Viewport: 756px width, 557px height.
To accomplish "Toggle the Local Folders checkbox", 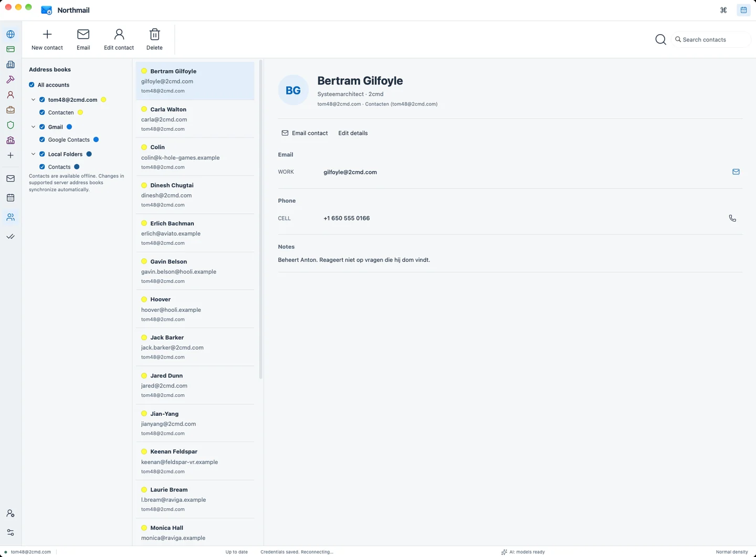I will 42,154.
